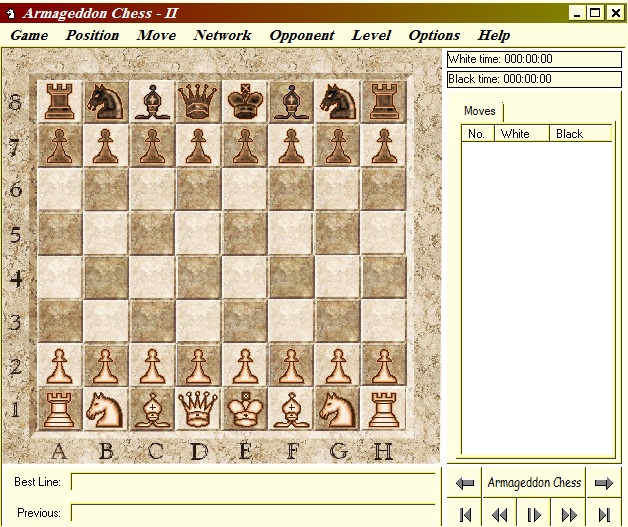
Task: Click the Black time display
Action: pyautogui.click(x=534, y=79)
